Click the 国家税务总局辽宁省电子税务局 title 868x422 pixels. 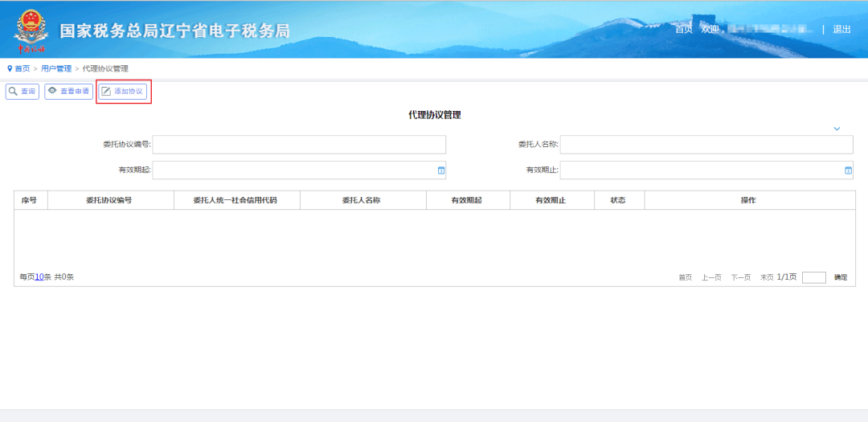coord(175,31)
